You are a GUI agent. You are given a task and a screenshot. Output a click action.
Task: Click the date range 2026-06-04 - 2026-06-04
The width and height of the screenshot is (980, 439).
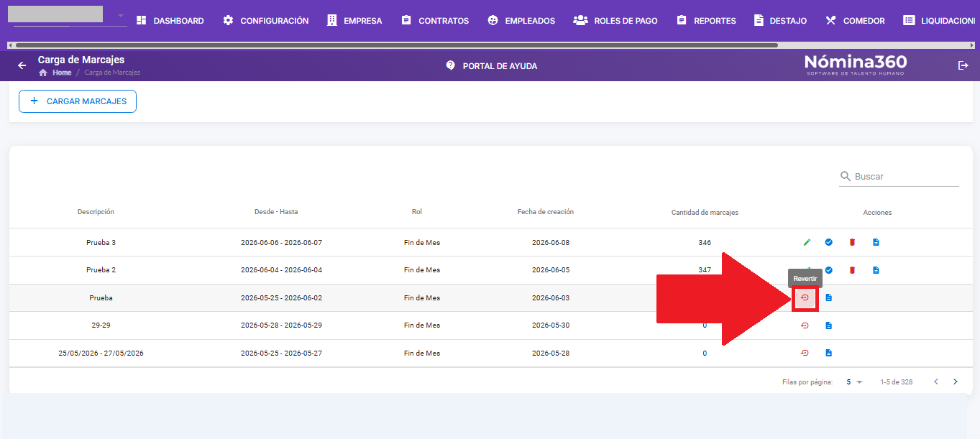pos(281,270)
